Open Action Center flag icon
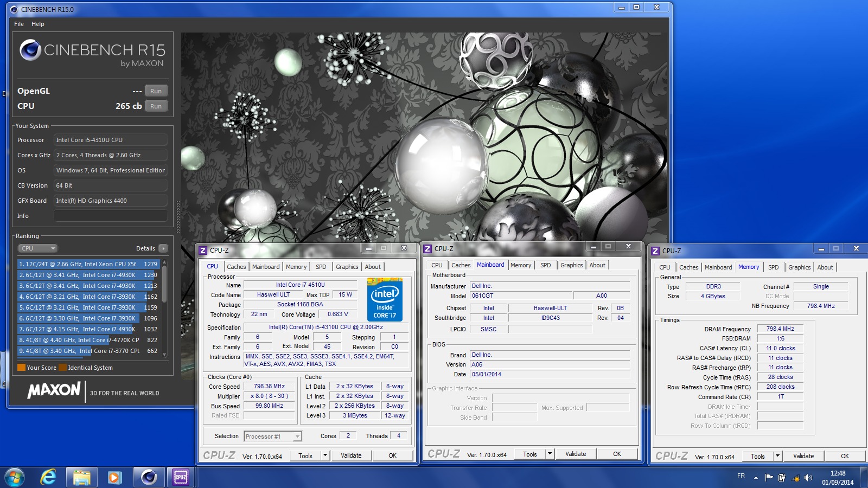 pyautogui.click(x=769, y=478)
